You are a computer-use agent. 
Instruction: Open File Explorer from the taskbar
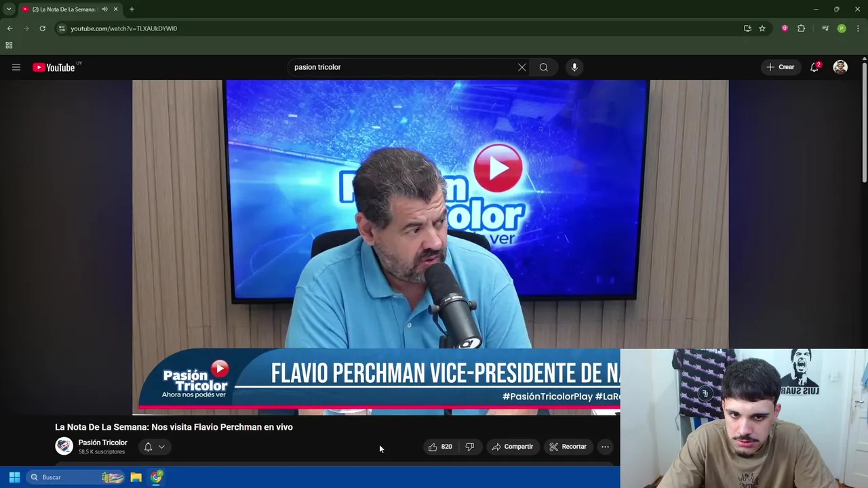coord(136,477)
